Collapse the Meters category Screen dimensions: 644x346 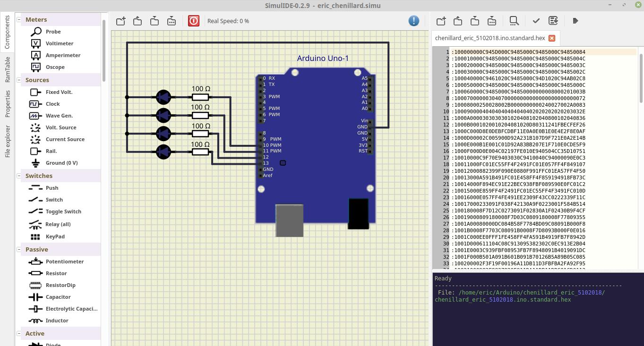coord(19,19)
